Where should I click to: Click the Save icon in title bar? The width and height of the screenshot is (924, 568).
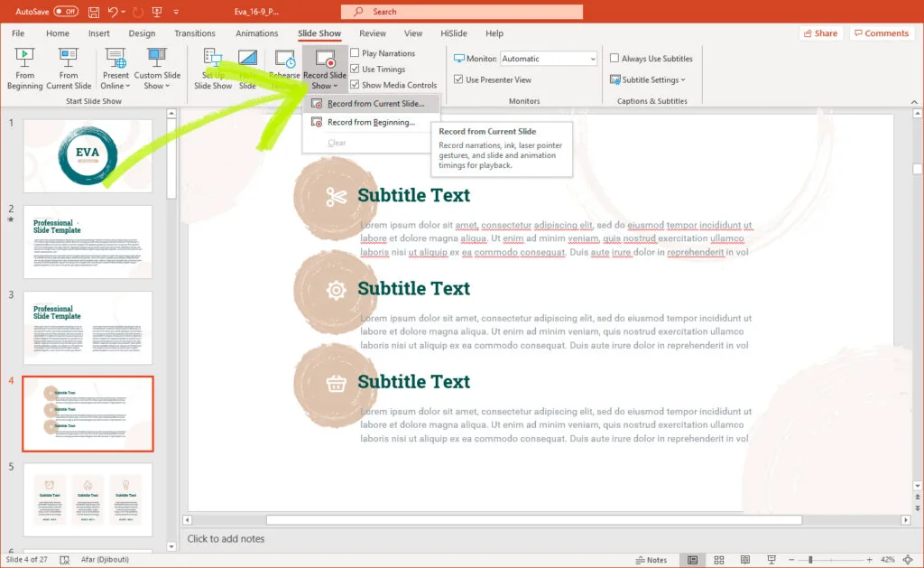click(x=93, y=11)
